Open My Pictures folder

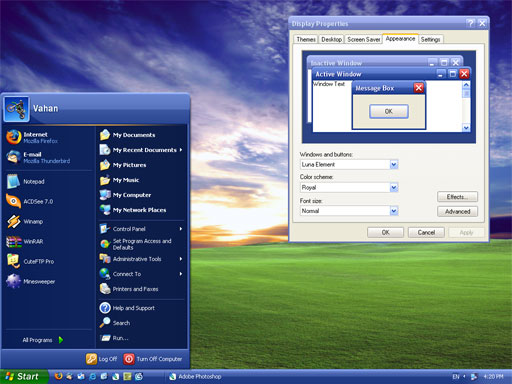pyautogui.click(x=141, y=165)
